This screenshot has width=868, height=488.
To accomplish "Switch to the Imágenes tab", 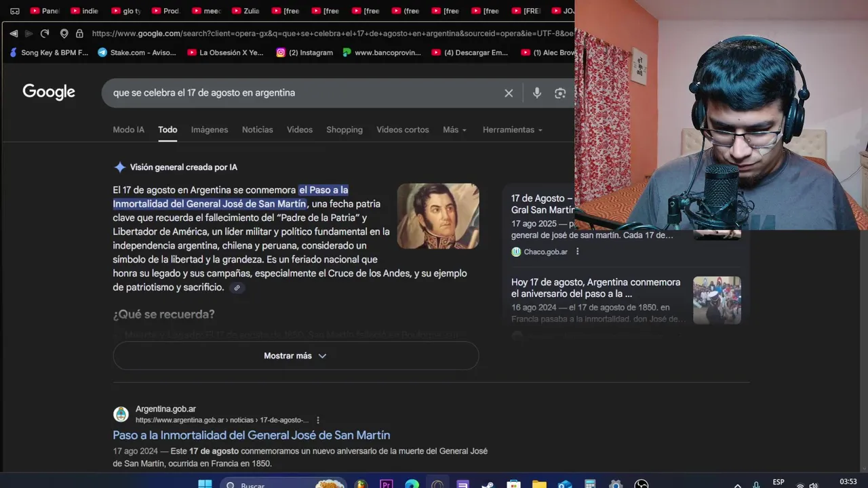I will (210, 129).
